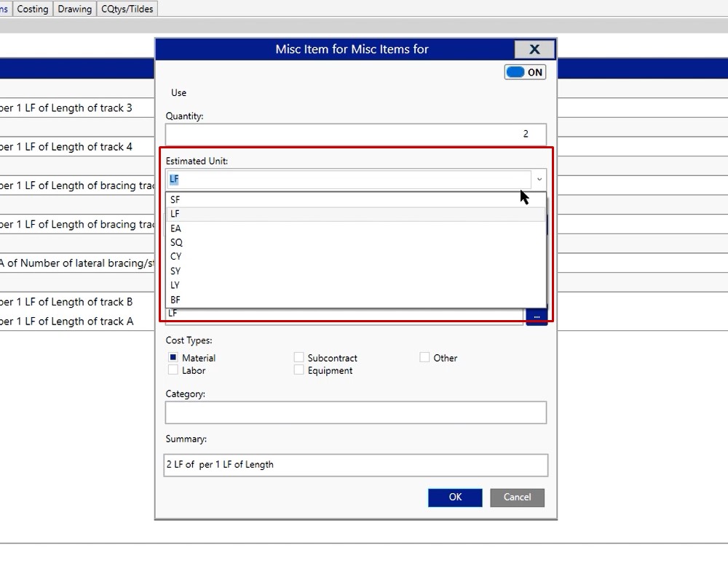This screenshot has width=728, height=571.
Task: Toggle the ON switch in dialog
Action: pos(525,72)
